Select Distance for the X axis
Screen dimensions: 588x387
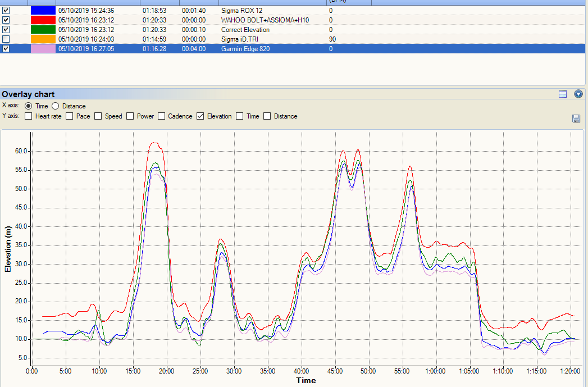coord(56,106)
